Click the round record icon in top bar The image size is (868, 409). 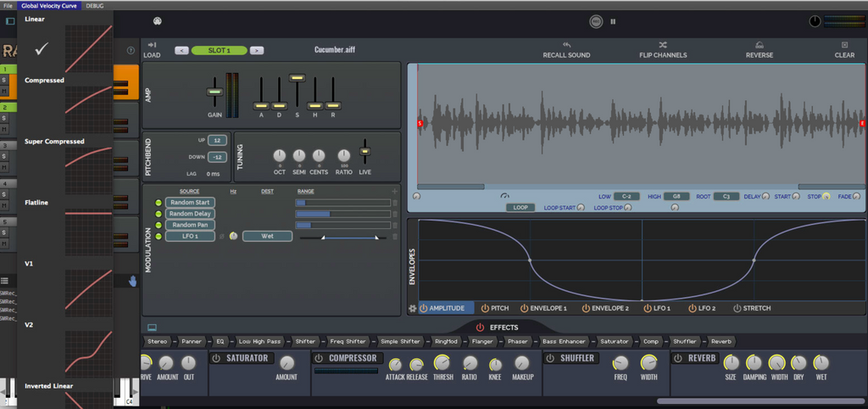click(596, 21)
